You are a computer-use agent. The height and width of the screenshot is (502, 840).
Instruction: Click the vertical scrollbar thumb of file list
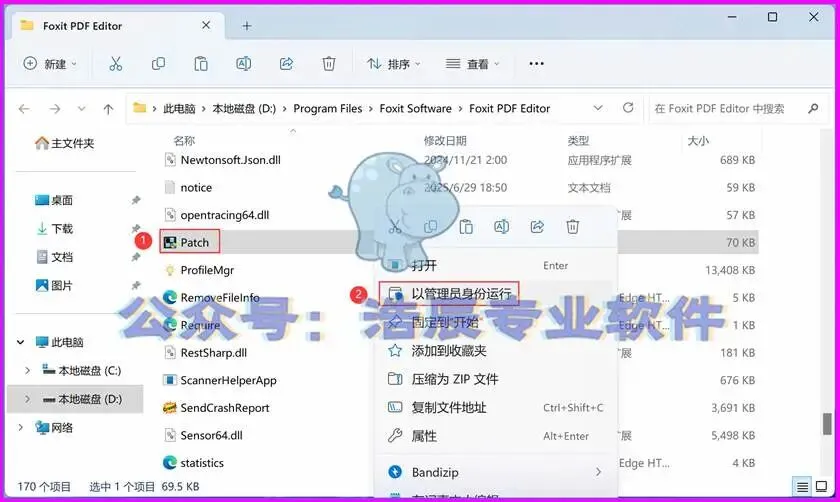828,424
